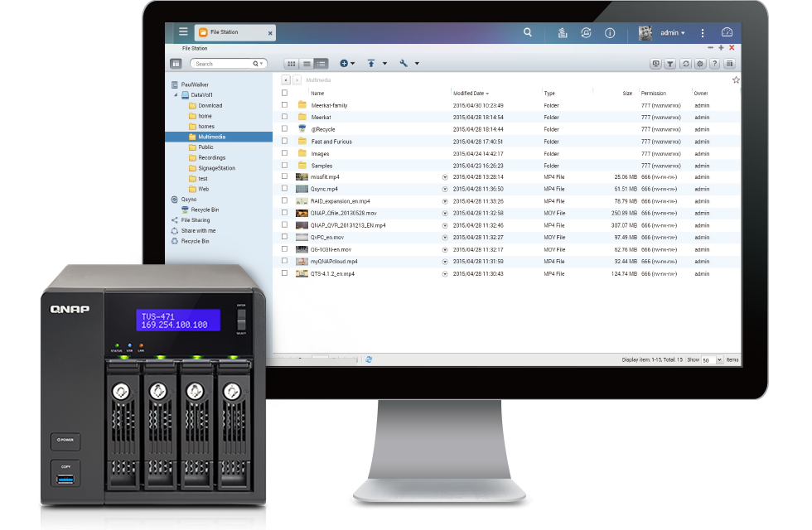Image resolution: width=812 pixels, height=530 pixels.
Task: Open event notifications info icon
Action: [610, 32]
